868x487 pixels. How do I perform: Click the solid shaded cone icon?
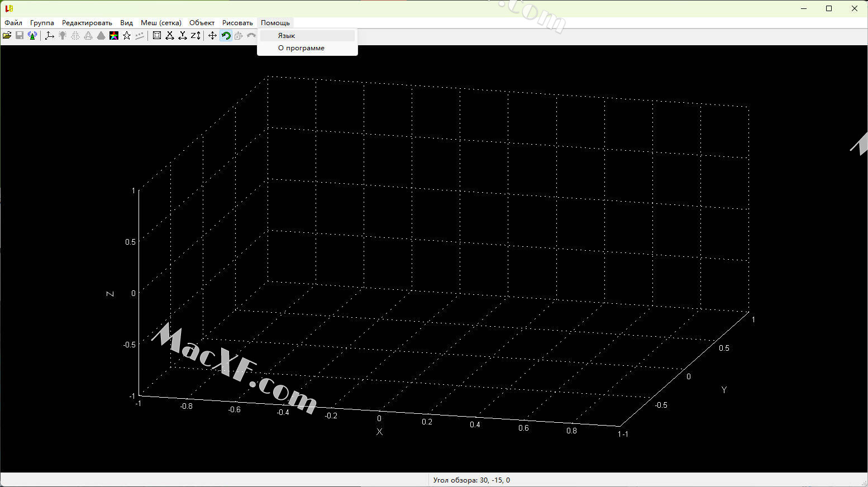[101, 36]
